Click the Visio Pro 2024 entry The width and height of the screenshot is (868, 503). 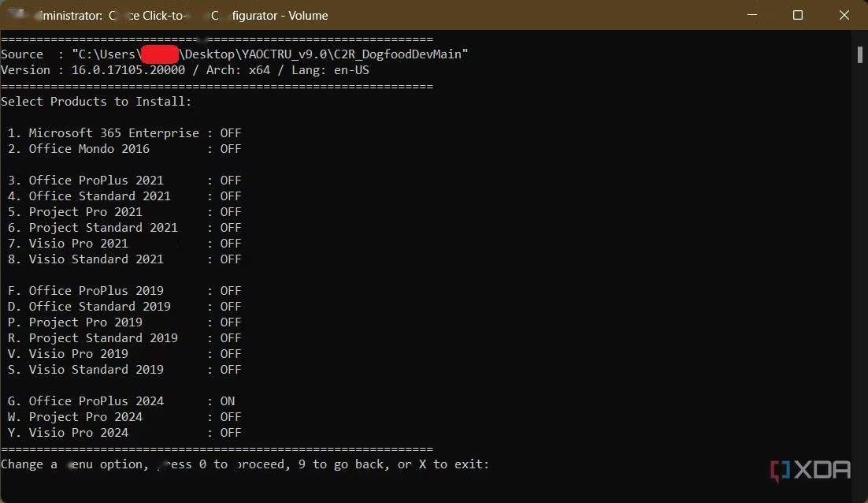coord(79,433)
